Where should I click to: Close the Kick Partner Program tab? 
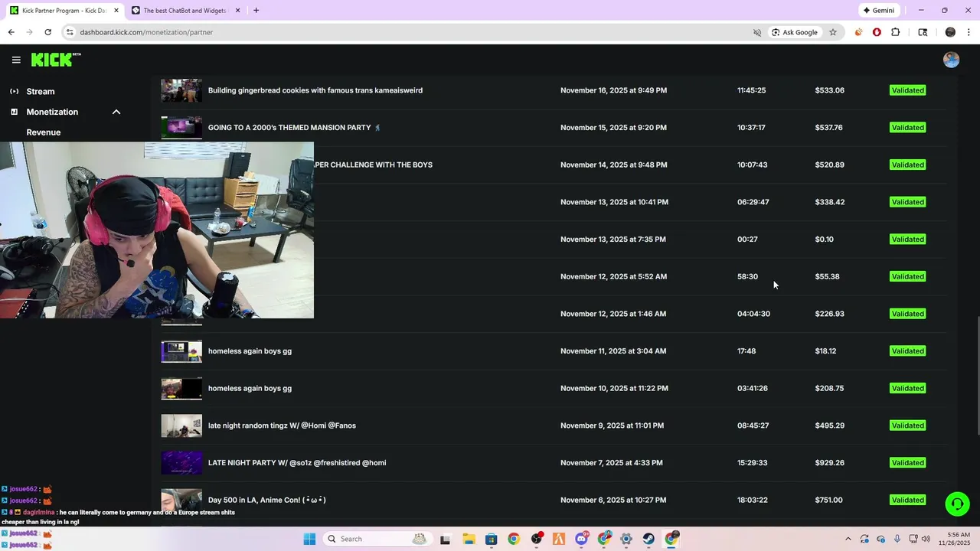(x=116, y=11)
